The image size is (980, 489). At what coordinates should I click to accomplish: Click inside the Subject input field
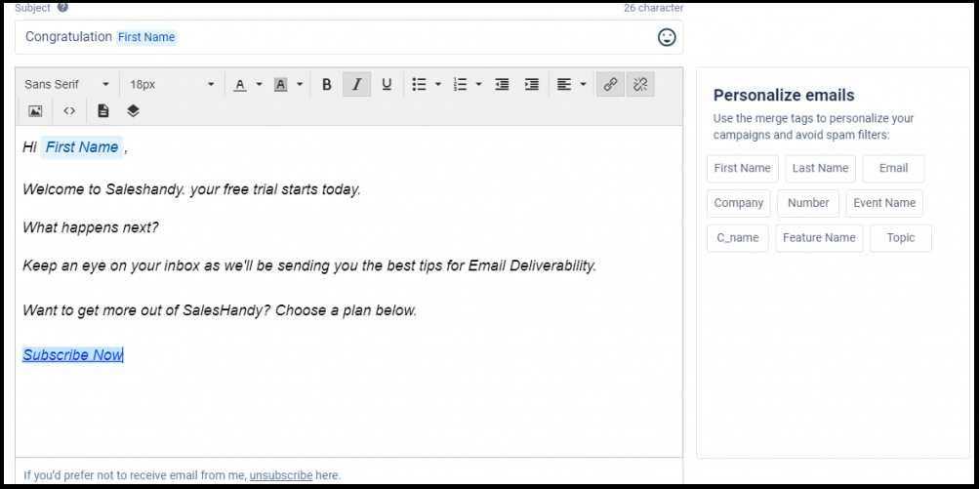tap(348, 37)
